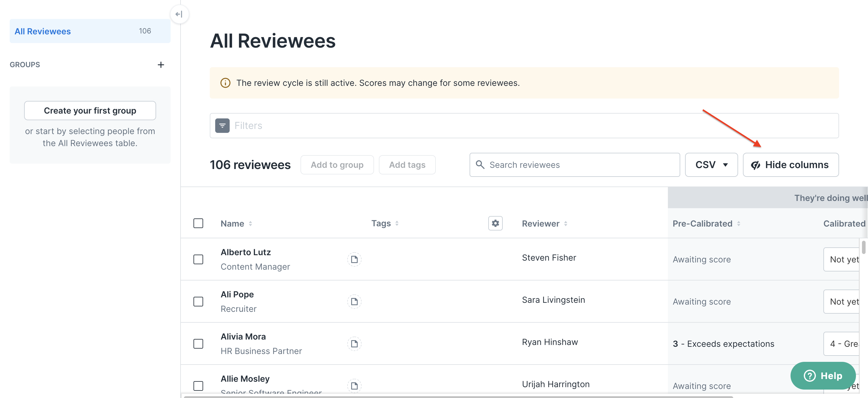Open Alivia Mora's calibrated score dropdown
The width and height of the screenshot is (868, 398).
coord(841,343)
